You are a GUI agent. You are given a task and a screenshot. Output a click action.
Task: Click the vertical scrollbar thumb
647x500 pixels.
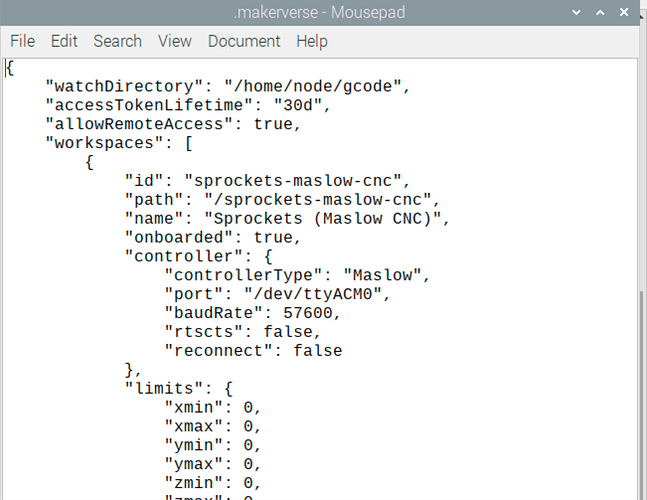[642, 394]
